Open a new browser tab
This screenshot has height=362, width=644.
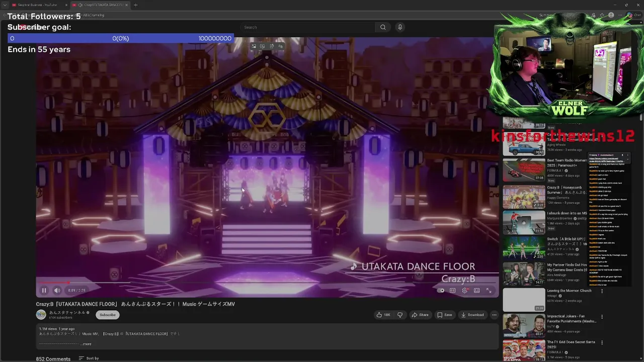[135, 5]
